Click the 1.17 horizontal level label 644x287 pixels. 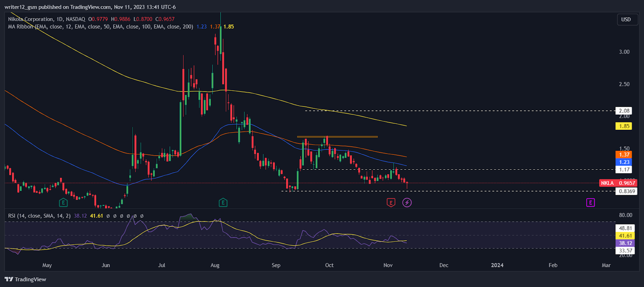pos(624,169)
